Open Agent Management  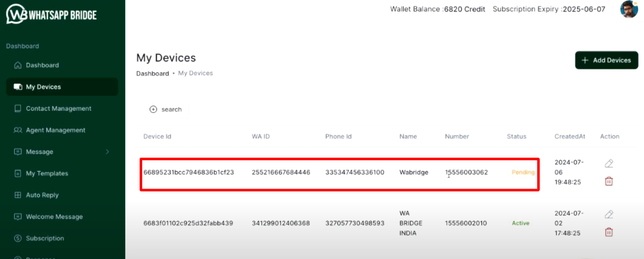click(62, 130)
